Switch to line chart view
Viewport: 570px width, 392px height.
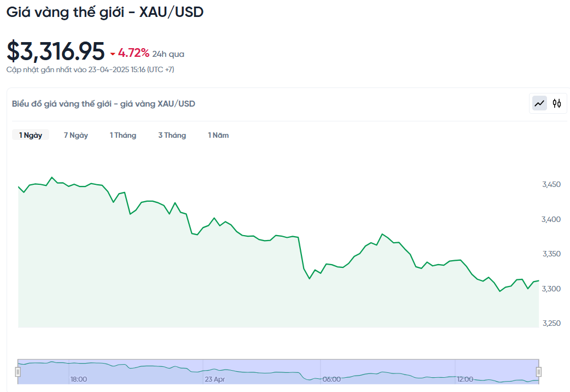[x=540, y=103]
